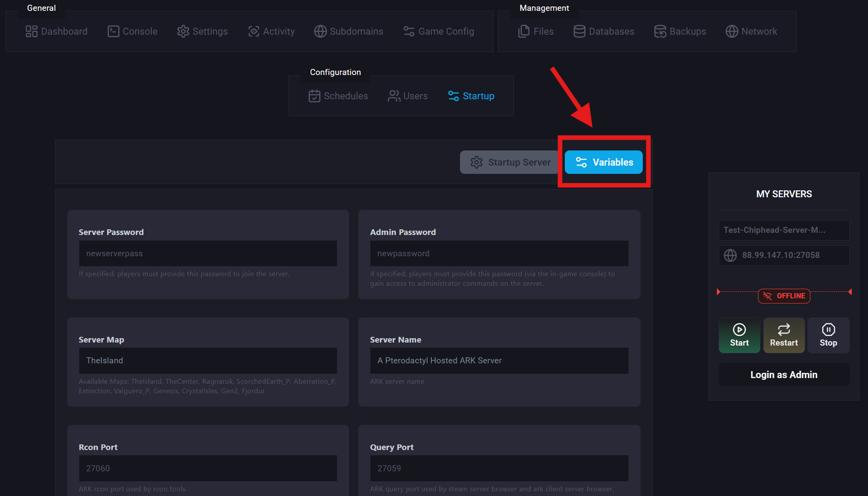Screen dimensions: 868x496
Task: Click the Subdomains globe icon
Action: point(321,31)
